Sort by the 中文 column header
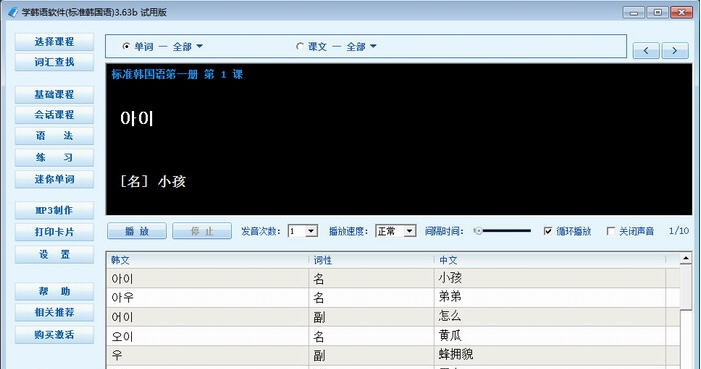 click(550, 260)
